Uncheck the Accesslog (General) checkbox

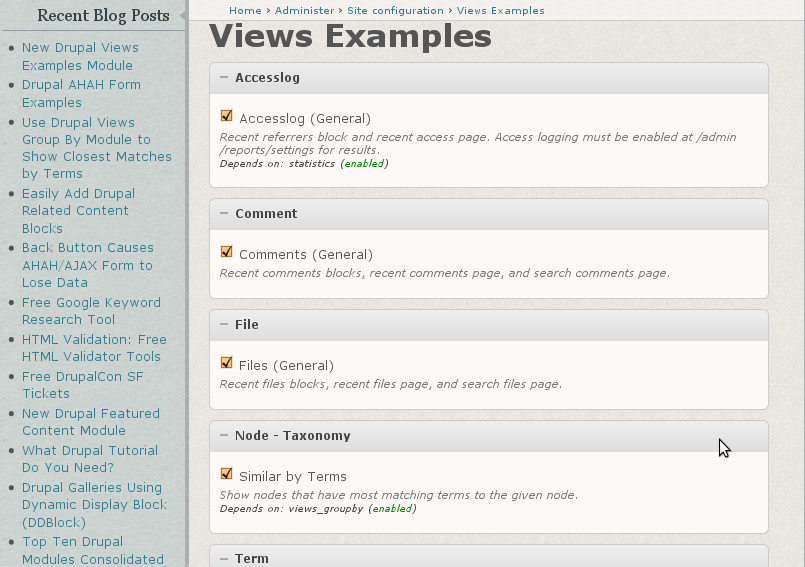point(226,116)
